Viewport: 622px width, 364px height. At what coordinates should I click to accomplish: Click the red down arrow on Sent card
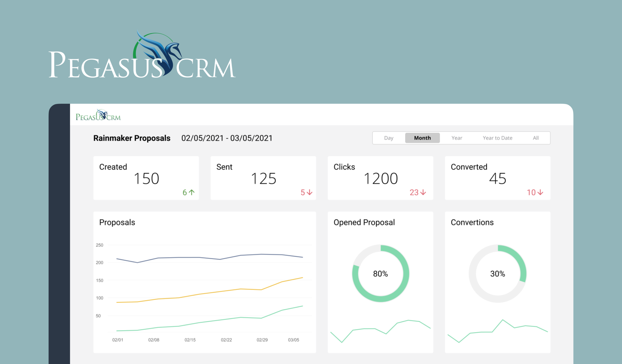coord(309,192)
